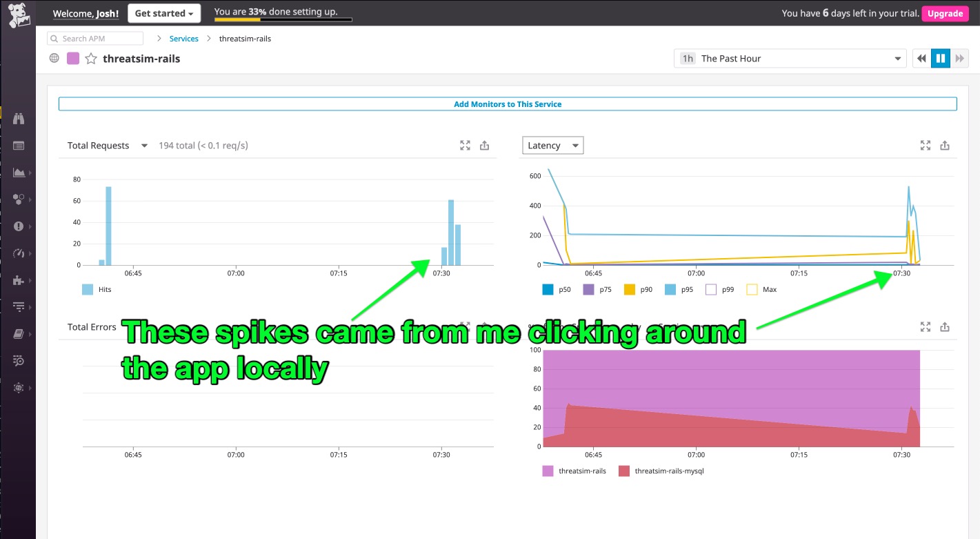Toggle the Hits legend series
The width and height of the screenshot is (980, 539).
point(97,290)
